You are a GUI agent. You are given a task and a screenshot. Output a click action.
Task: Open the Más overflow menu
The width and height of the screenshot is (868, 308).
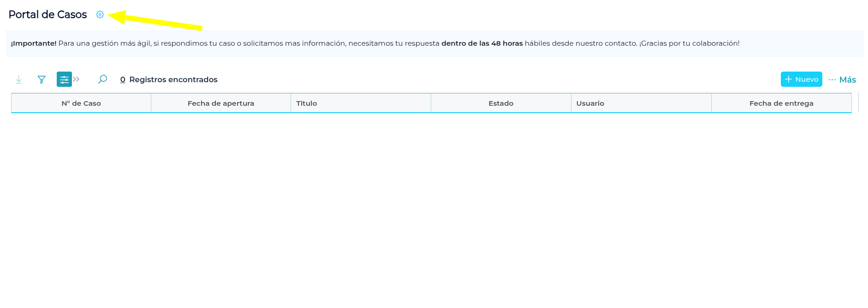[x=842, y=79]
